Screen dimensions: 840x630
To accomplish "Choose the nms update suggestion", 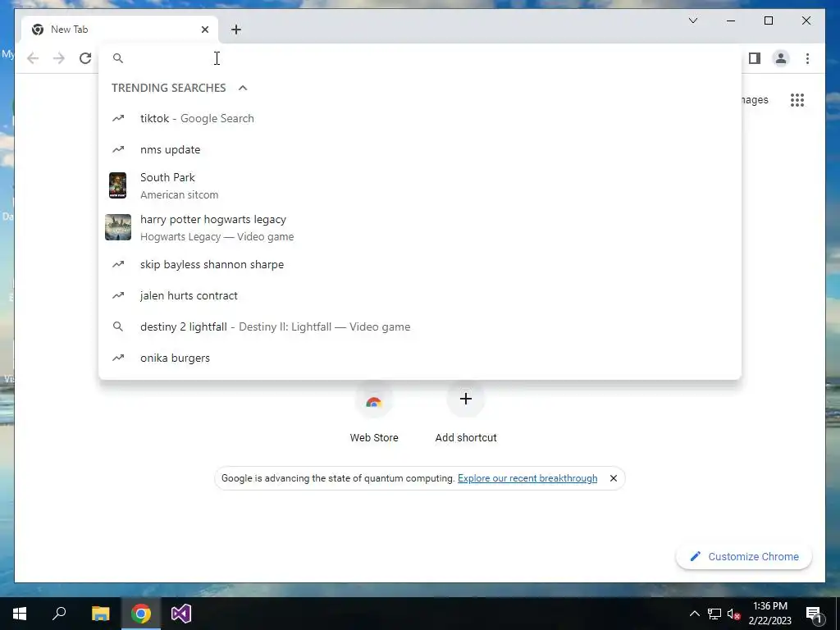I will pyautogui.click(x=420, y=149).
